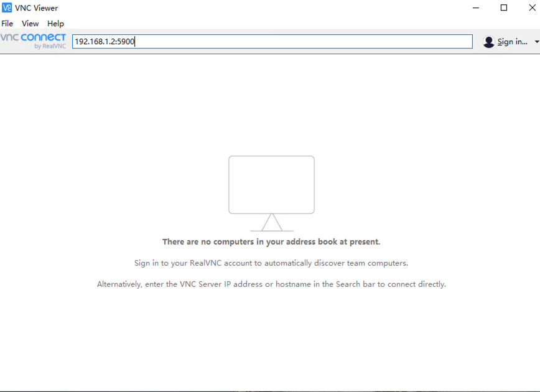540x392 pixels.
Task: Click the 'VNC Viewer' title bar text
Action: point(37,8)
